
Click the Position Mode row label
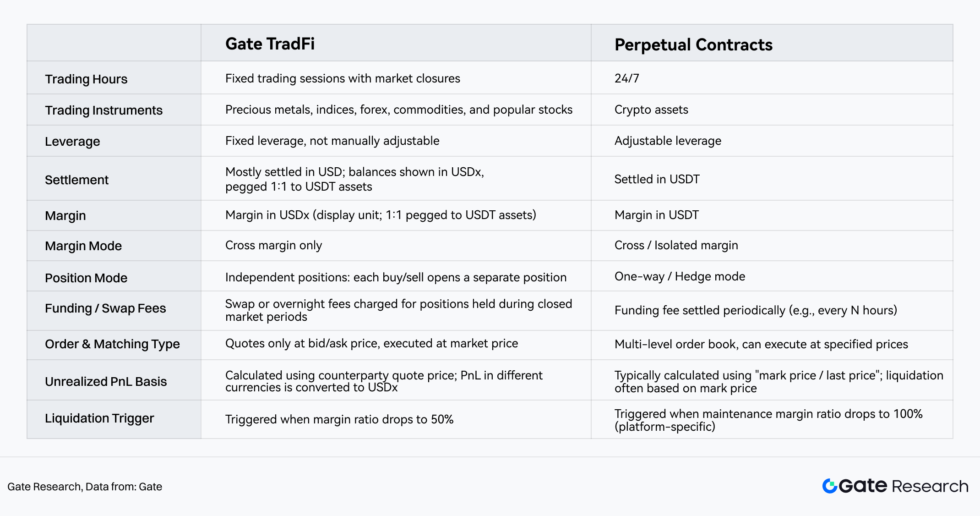pos(86,278)
